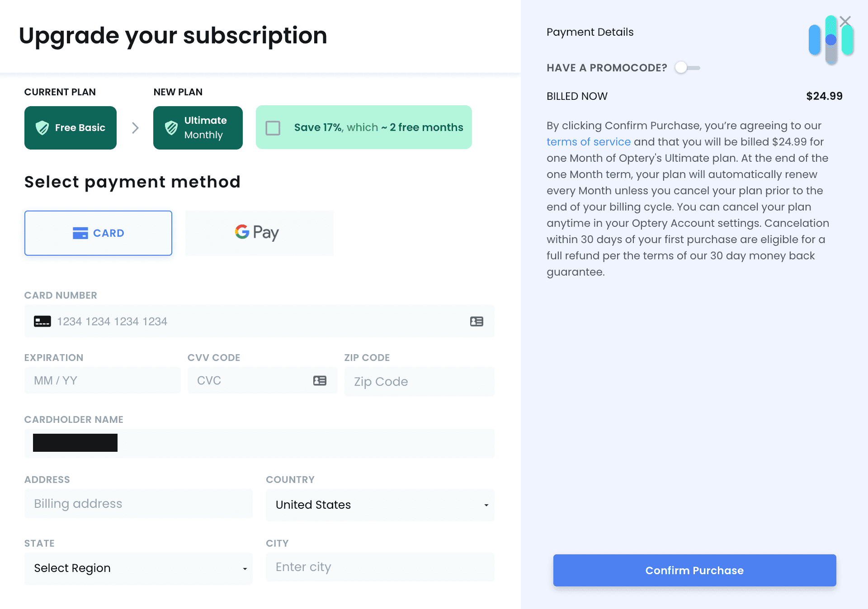Screen dimensions: 868x609
Task: Toggle the promocode switch on
Action: tap(687, 67)
